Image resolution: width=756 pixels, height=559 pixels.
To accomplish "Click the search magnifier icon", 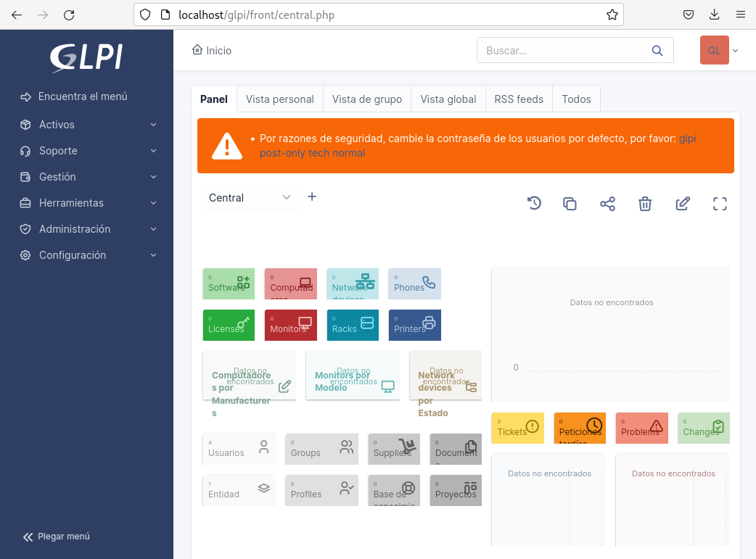I will pos(657,51).
